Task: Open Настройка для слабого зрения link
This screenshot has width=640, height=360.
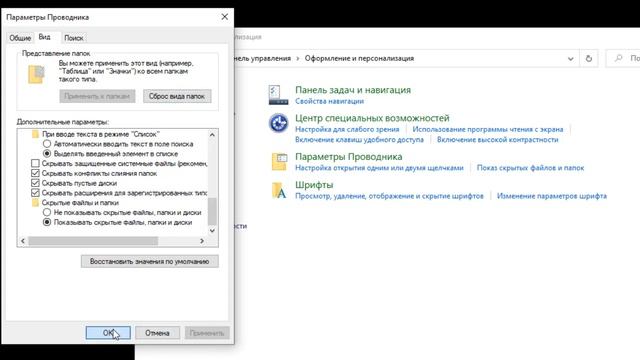Action: [x=347, y=129]
